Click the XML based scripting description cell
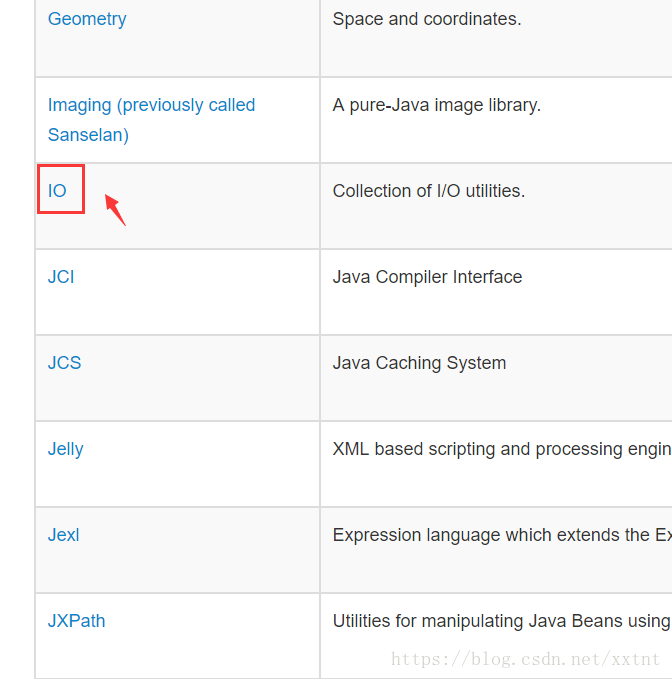 point(496,464)
